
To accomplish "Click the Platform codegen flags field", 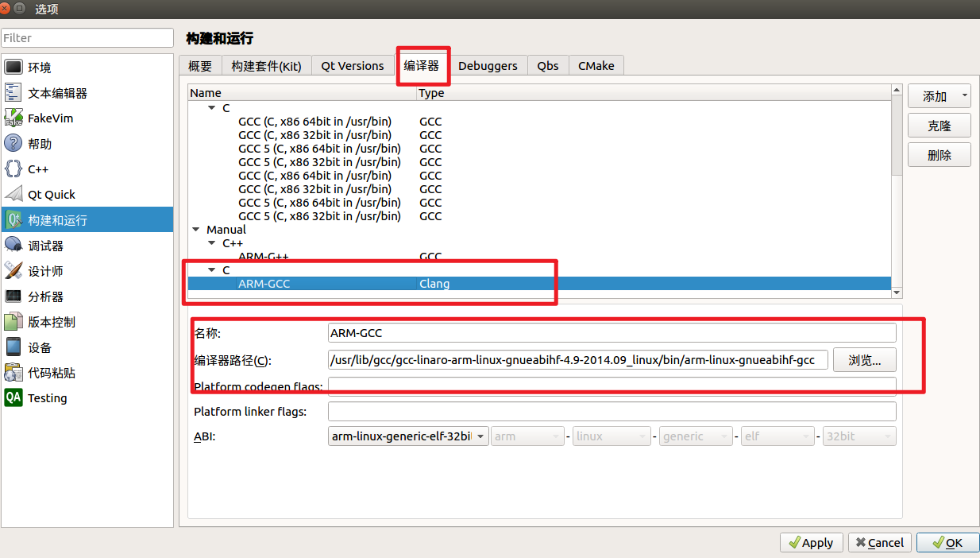I will [612, 386].
